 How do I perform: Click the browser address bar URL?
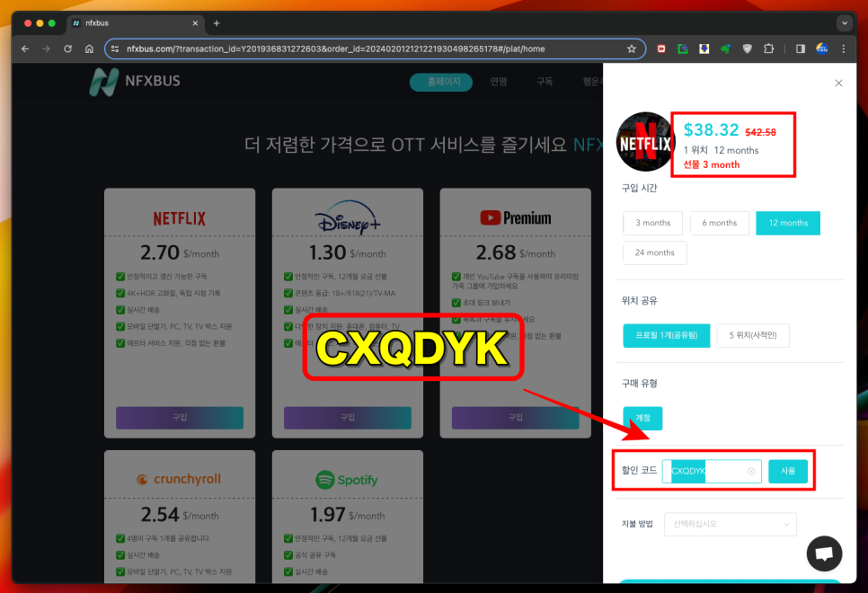(x=335, y=49)
